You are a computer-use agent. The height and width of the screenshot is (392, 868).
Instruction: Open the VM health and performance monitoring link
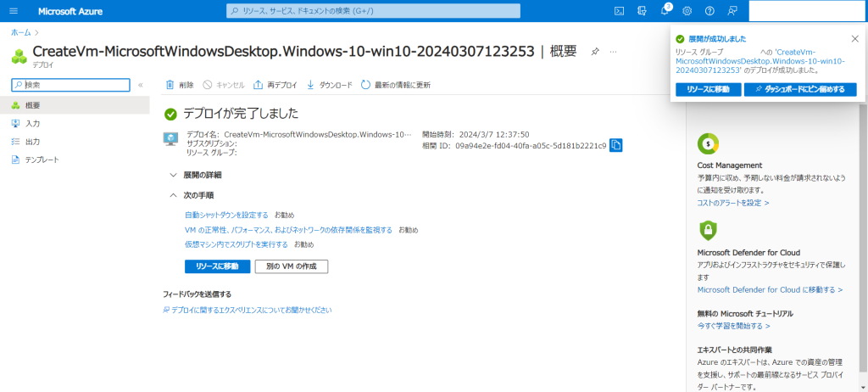pyautogui.click(x=288, y=230)
